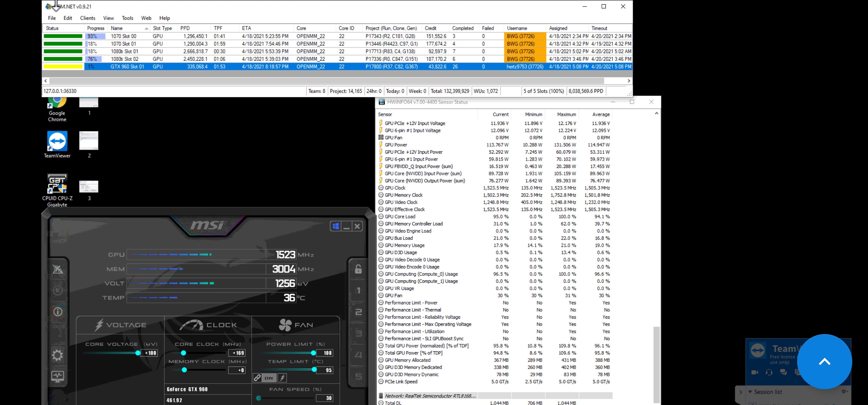This screenshot has height=405, width=868.
Task: Open TeamViewer panel gear dropdown
Action: pos(844,391)
